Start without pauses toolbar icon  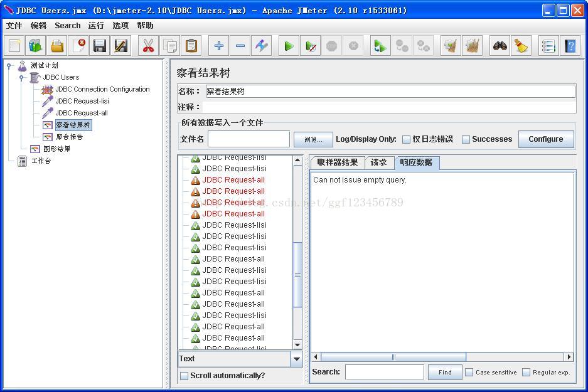pyautogui.click(x=311, y=46)
